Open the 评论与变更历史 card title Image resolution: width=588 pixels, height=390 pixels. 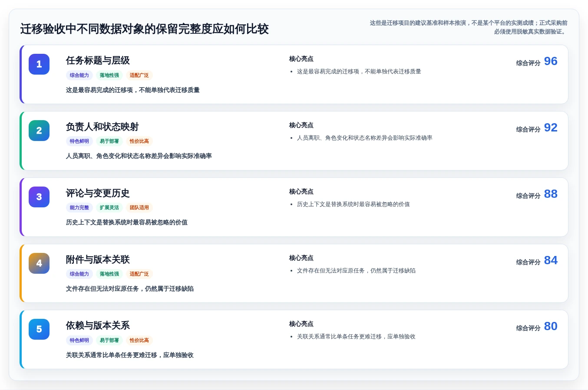pyautogui.click(x=98, y=193)
